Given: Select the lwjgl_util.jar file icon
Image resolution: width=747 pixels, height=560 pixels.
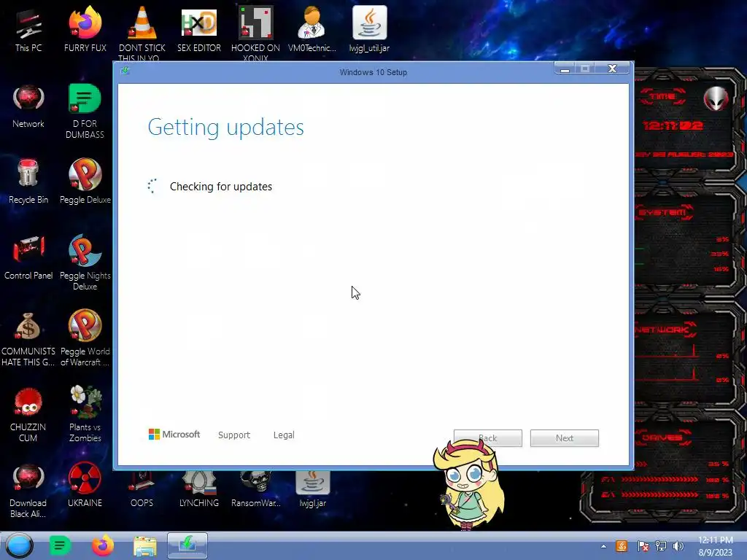Looking at the screenshot, I should coord(369,29).
